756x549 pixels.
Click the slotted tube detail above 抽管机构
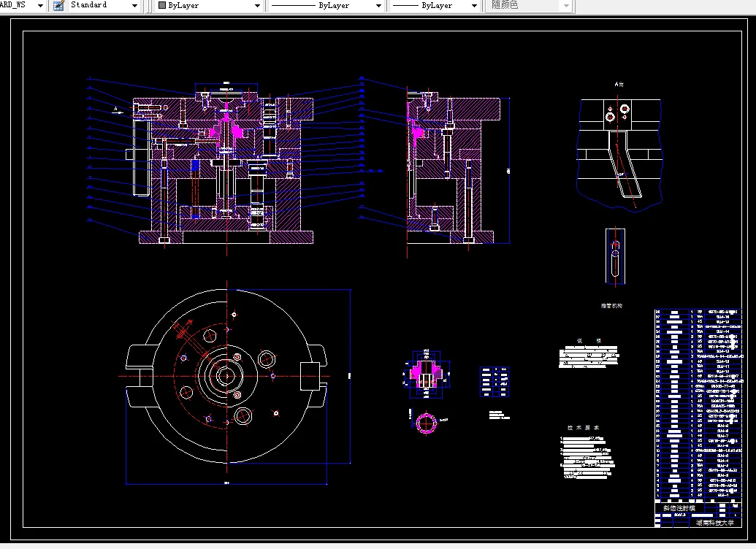tap(615, 257)
